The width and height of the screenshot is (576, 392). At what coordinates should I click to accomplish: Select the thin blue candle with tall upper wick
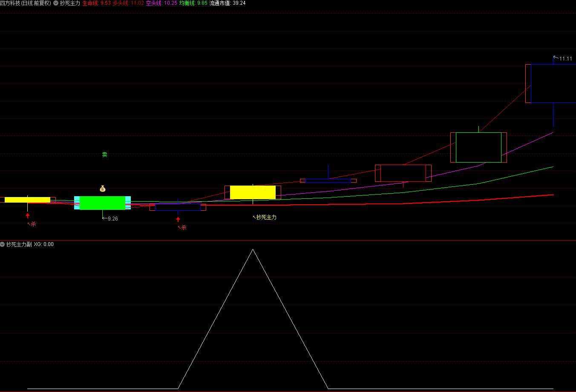[328, 180]
